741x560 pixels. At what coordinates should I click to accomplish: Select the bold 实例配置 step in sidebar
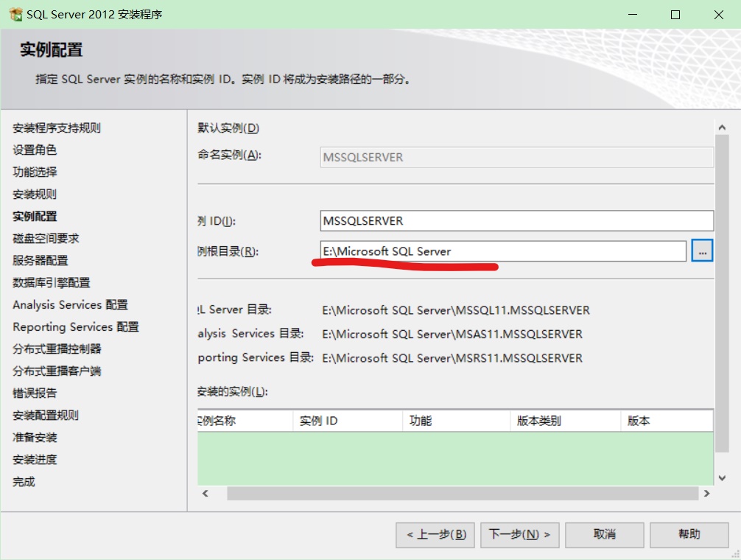35,217
